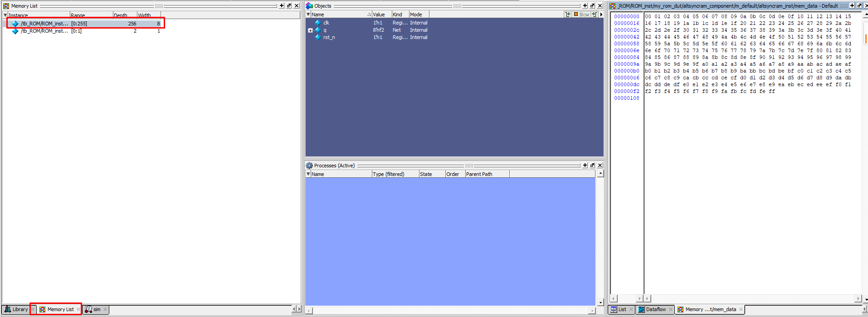Sort by the Instance column header
The width and height of the screenshot is (868, 317).
(x=39, y=15)
